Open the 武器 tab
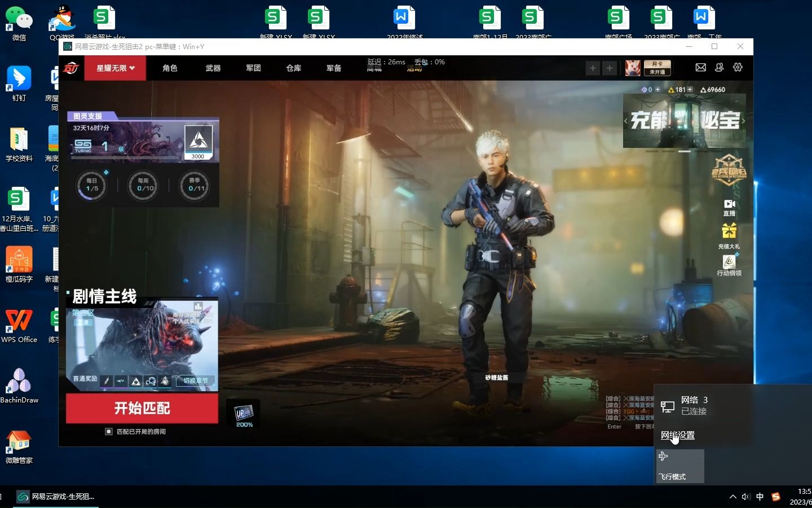This screenshot has height=508, width=812. click(x=213, y=68)
